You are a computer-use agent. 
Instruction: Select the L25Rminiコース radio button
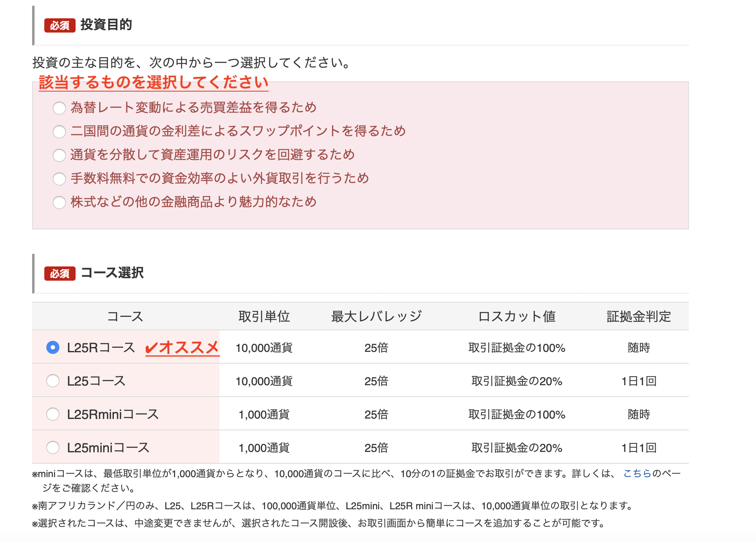tap(53, 414)
